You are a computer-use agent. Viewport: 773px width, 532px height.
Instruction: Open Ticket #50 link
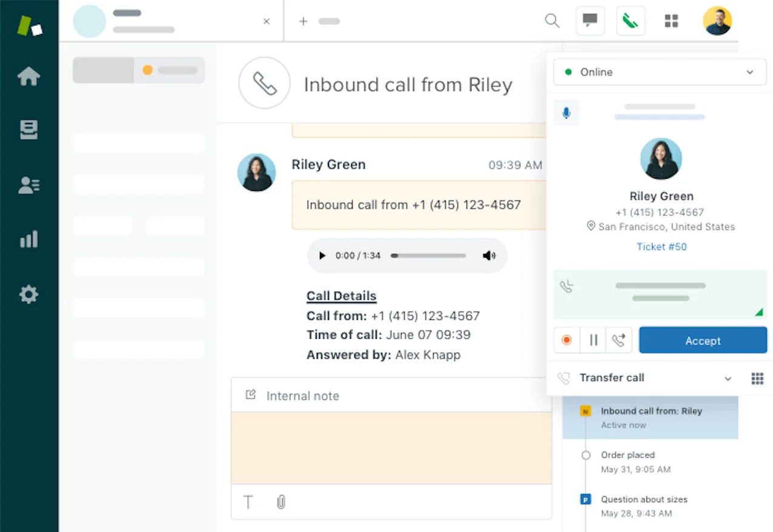tap(662, 247)
